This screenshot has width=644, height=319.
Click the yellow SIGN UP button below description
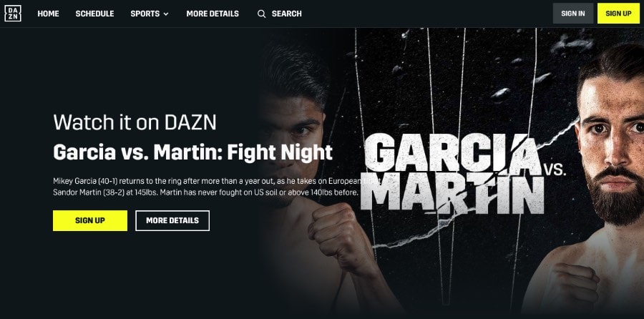(x=90, y=220)
